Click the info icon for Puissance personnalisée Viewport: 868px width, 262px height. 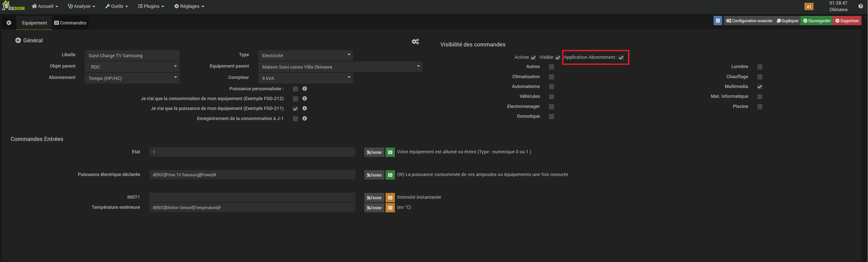(x=305, y=89)
